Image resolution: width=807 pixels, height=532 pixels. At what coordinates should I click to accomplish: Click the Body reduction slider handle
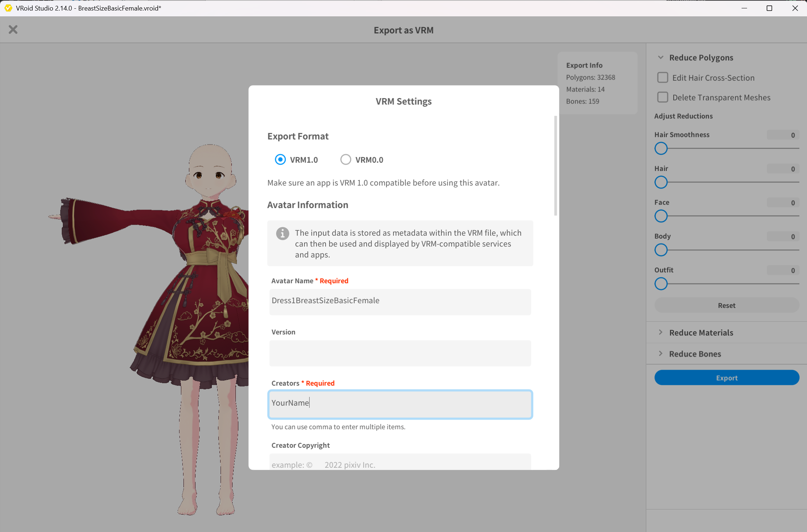[x=661, y=250]
